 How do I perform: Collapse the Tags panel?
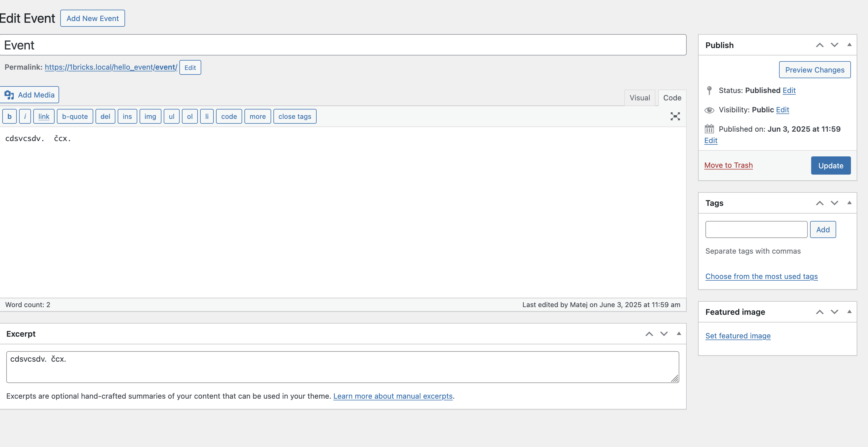850,202
